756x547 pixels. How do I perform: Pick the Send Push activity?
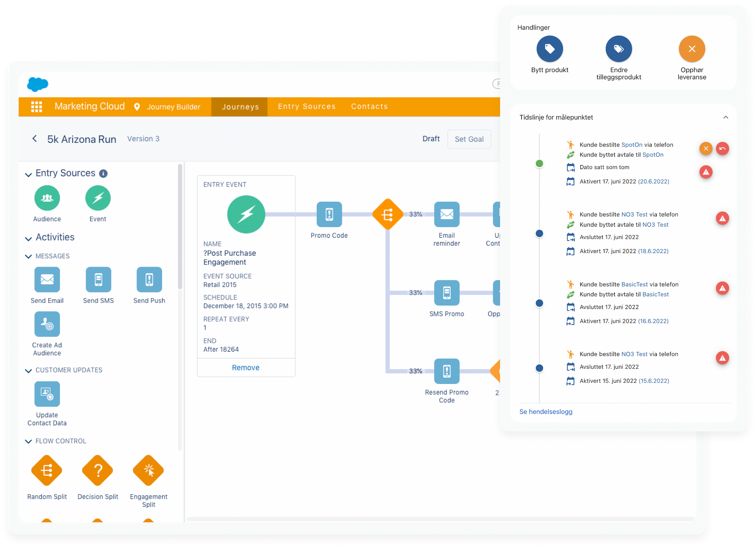coord(149,279)
